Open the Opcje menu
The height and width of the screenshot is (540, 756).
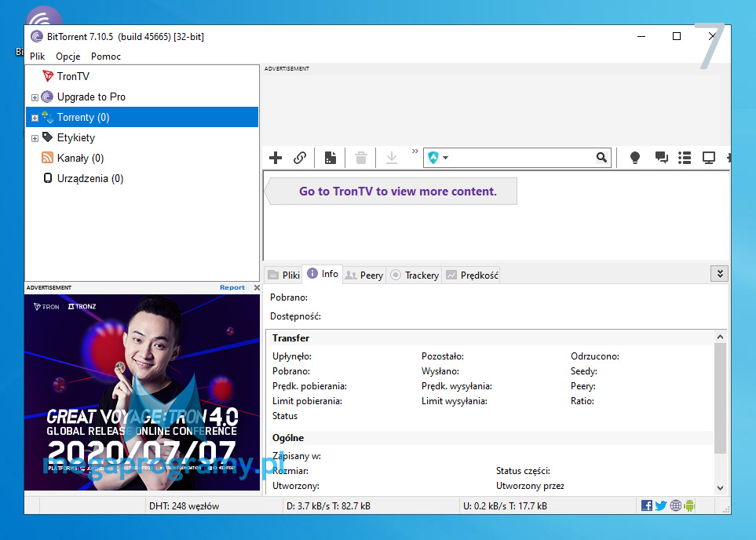click(68, 57)
